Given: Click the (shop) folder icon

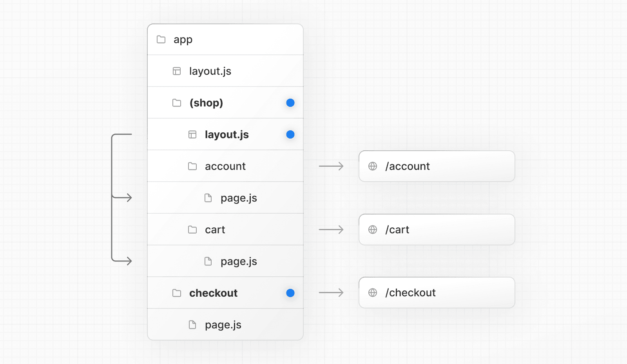Looking at the screenshot, I should click(x=177, y=103).
